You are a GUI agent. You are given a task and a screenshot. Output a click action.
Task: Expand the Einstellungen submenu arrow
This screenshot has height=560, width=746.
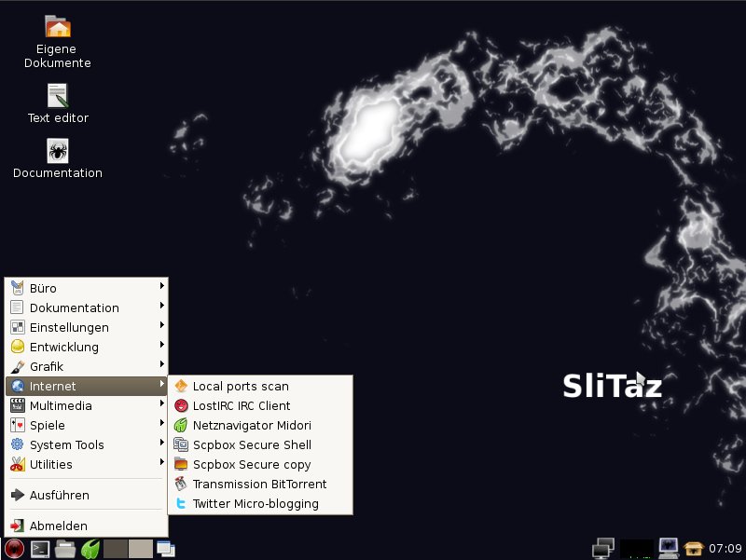[x=161, y=324]
